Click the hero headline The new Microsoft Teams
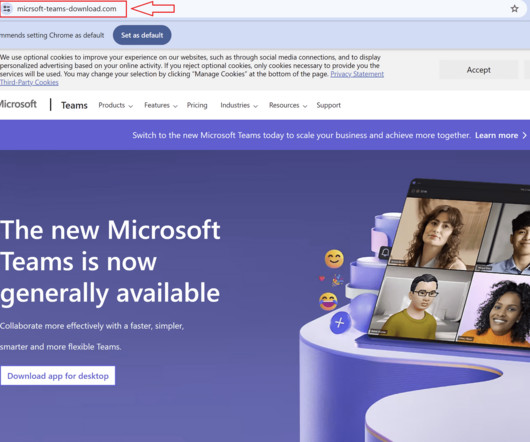This screenshot has height=442, width=530. point(110,262)
